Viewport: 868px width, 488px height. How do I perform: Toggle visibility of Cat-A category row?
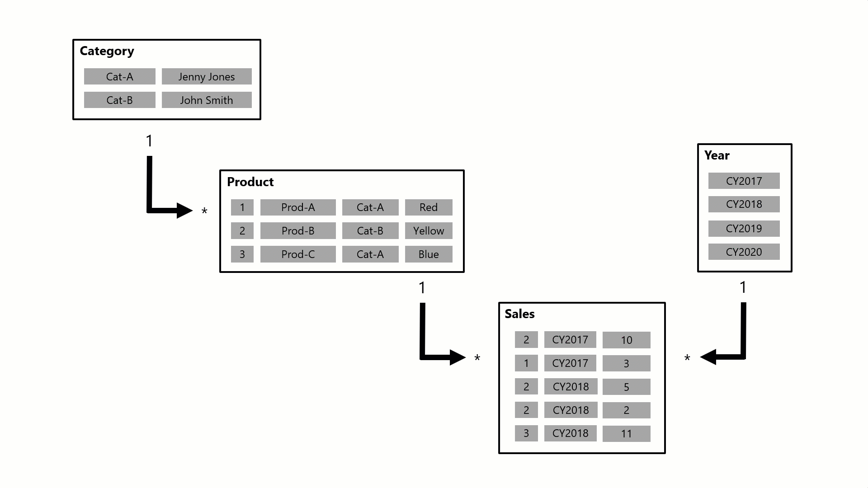[x=118, y=76]
